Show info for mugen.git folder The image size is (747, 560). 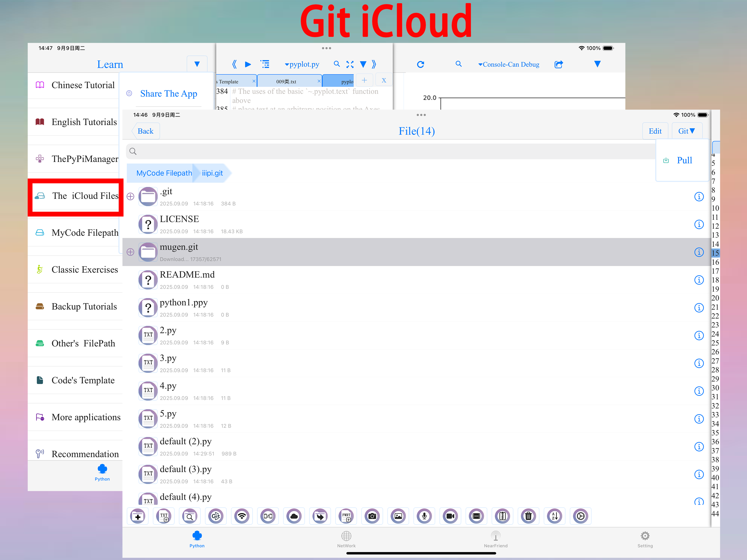[x=699, y=252]
